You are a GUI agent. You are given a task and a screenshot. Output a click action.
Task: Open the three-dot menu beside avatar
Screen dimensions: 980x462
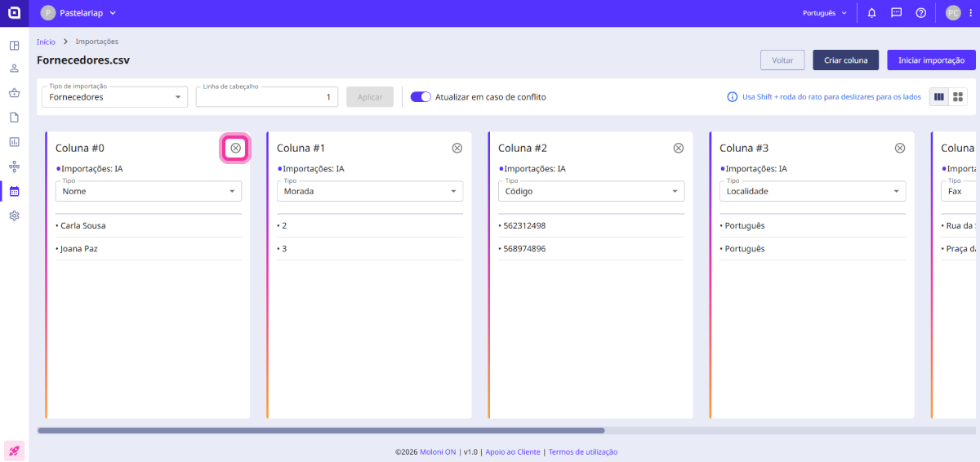pyautogui.click(x=970, y=13)
